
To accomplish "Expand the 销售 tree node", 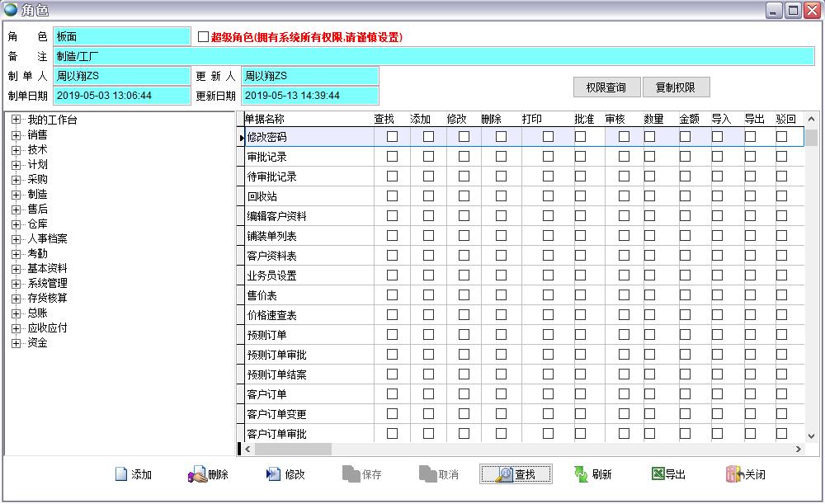I will click(16, 134).
